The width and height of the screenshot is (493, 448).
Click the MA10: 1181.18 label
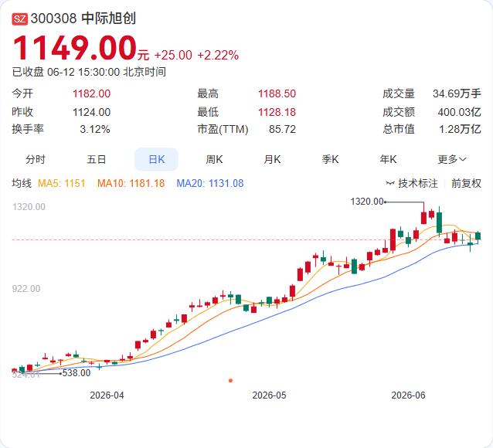[x=131, y=183]
